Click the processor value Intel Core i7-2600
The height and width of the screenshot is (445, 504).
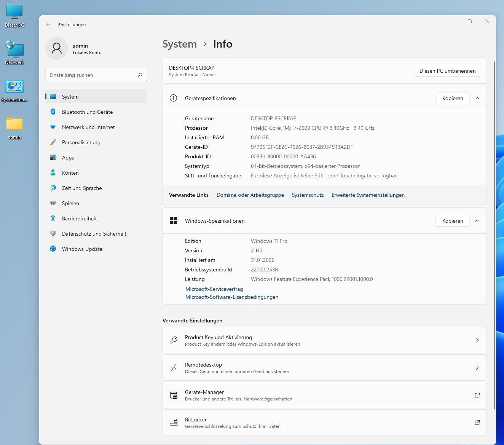pos(313,128)
